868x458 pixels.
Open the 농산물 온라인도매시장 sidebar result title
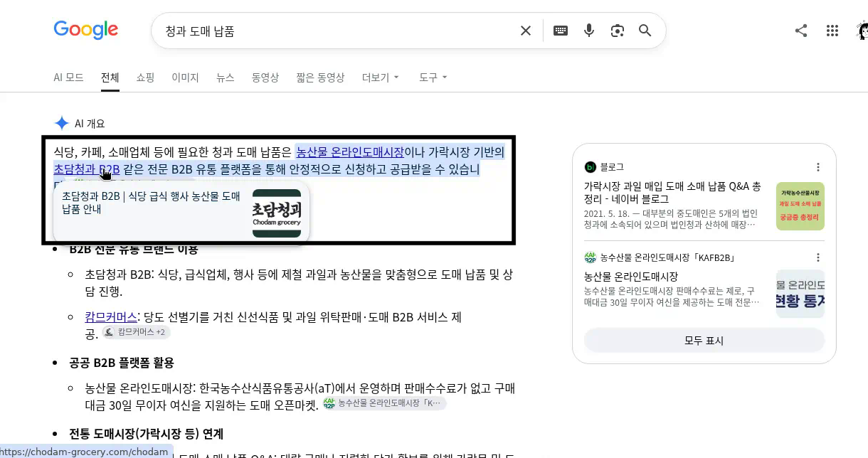[x=631, y=276]
